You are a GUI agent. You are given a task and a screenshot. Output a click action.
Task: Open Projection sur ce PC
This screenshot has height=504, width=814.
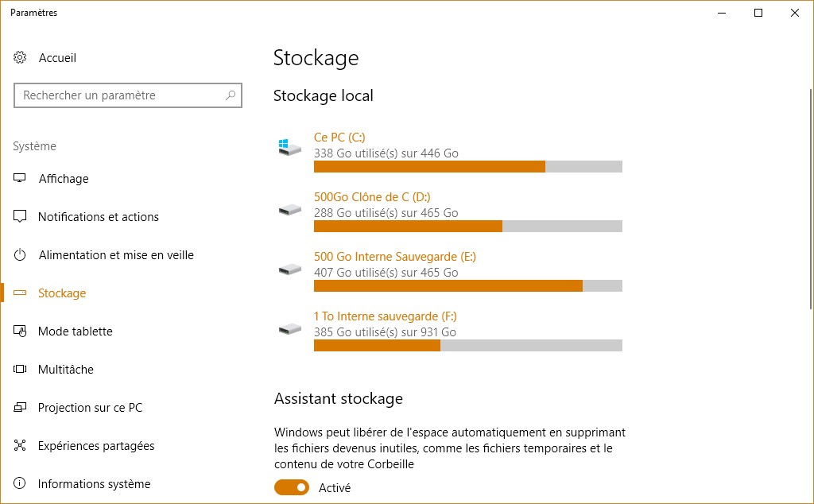(90, 408)
